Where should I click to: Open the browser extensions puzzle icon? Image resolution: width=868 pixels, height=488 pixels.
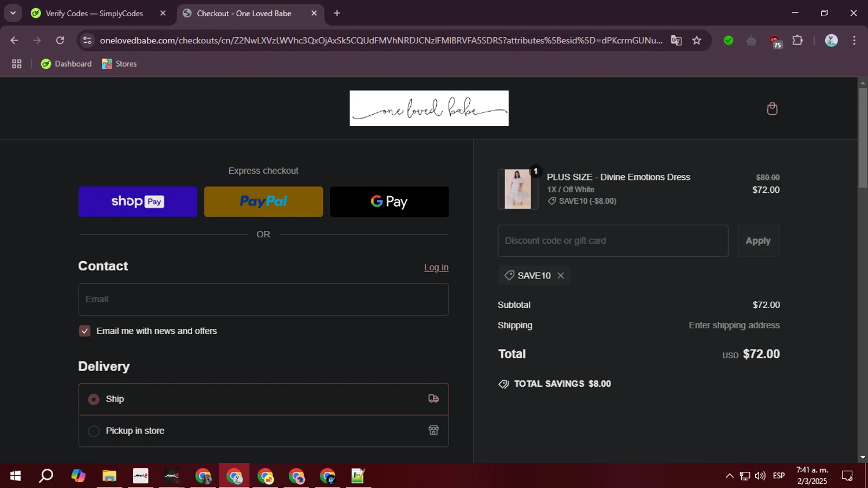tap(797, 41)
